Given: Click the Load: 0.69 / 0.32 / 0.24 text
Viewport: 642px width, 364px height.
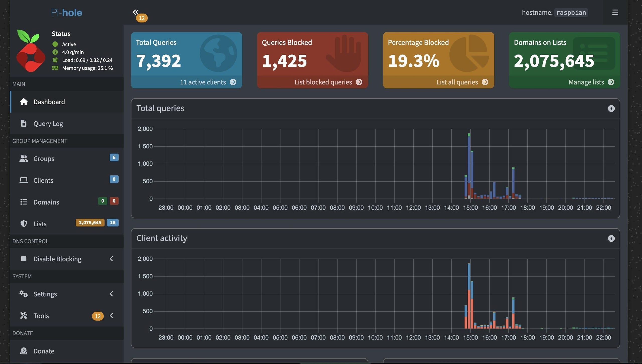Looking at the screenshot, I should pyautogui.click(x=87, y=60).
